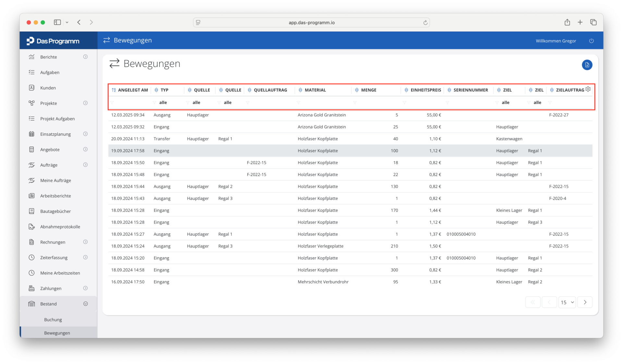Viewport: 623px width, 364px height.
Task: Show browser tab overview
Action: coord(593,22)
